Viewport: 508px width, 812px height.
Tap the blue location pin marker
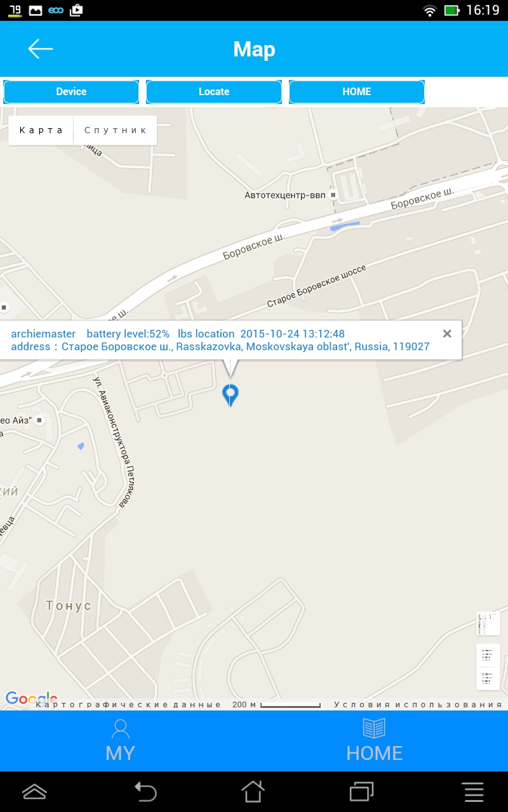tap(230, 395)
